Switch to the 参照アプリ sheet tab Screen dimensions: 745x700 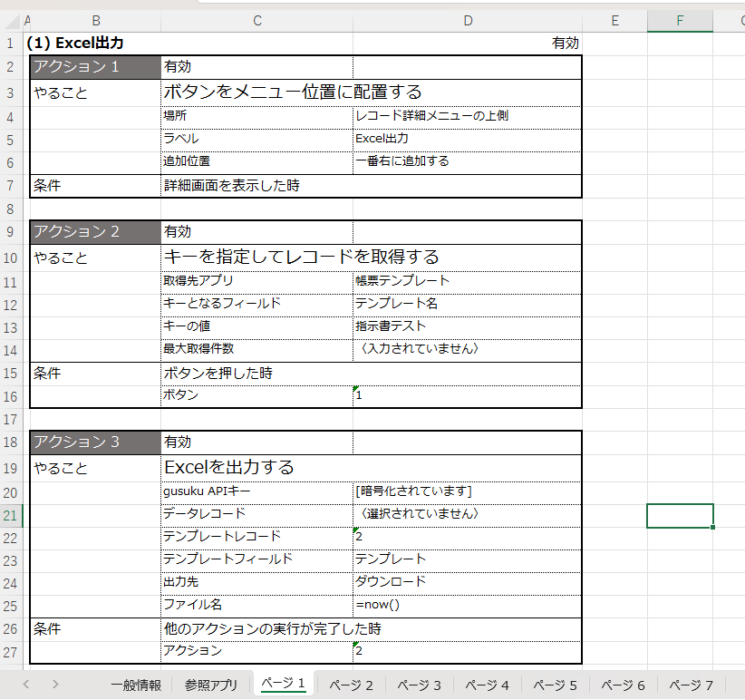211,685
